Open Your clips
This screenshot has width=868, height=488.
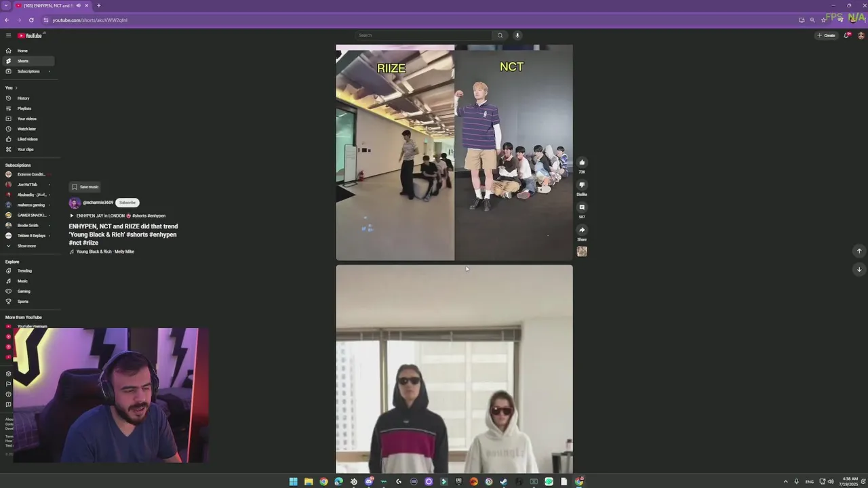point(27,149)
